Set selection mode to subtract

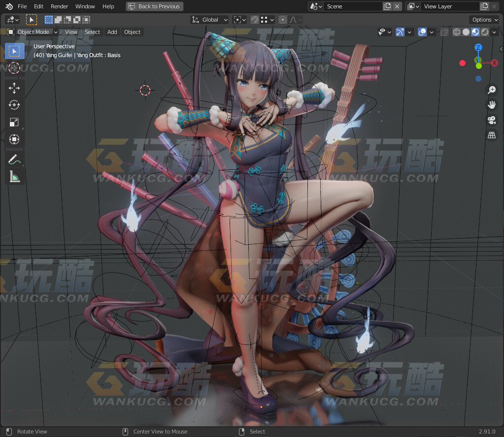[67, 20]
